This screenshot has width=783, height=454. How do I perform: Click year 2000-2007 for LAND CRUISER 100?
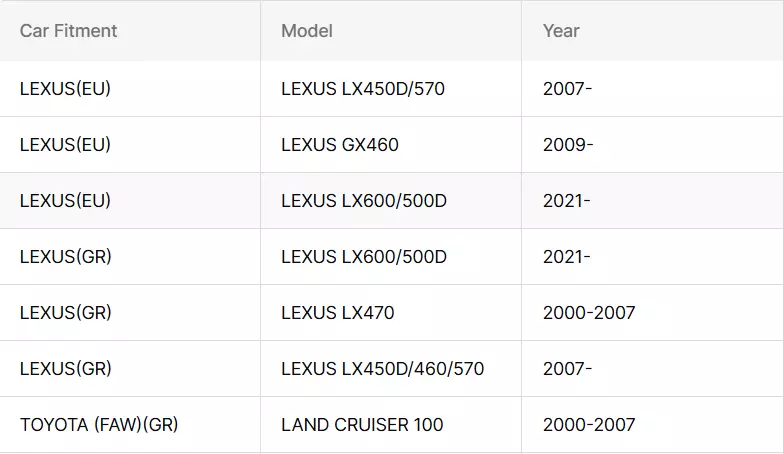pyautogui.click(x=589, y=425)
